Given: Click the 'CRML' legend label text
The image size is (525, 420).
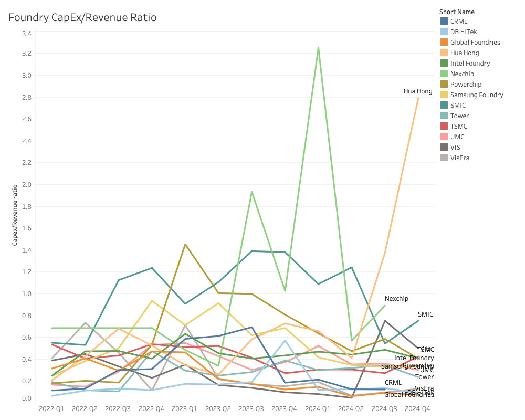Looking at the screenshot, I should click(458, 22).
